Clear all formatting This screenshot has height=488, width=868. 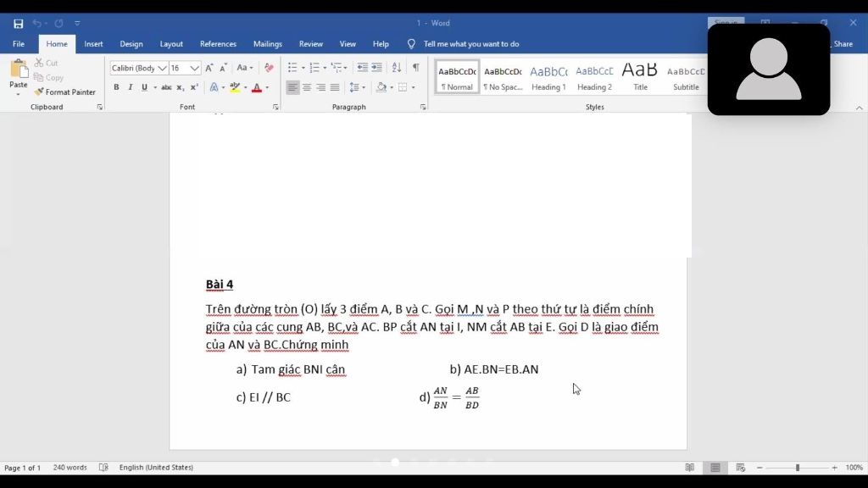269,68
